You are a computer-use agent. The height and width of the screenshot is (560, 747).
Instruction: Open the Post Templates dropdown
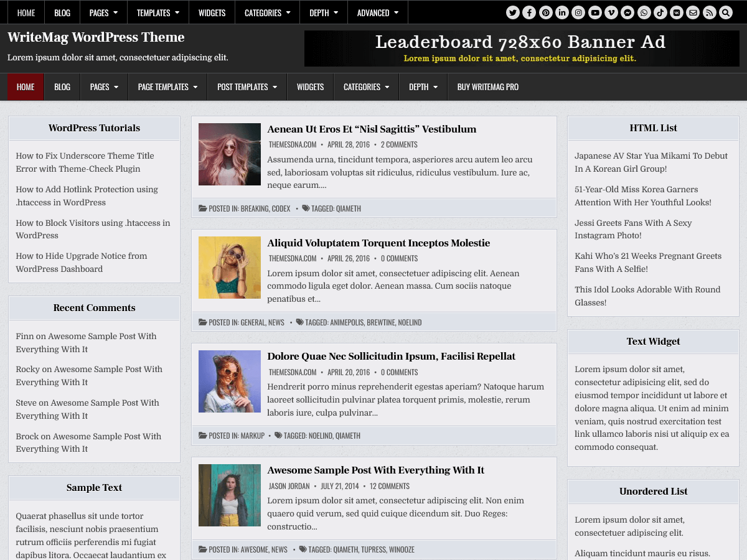[247, 86]
